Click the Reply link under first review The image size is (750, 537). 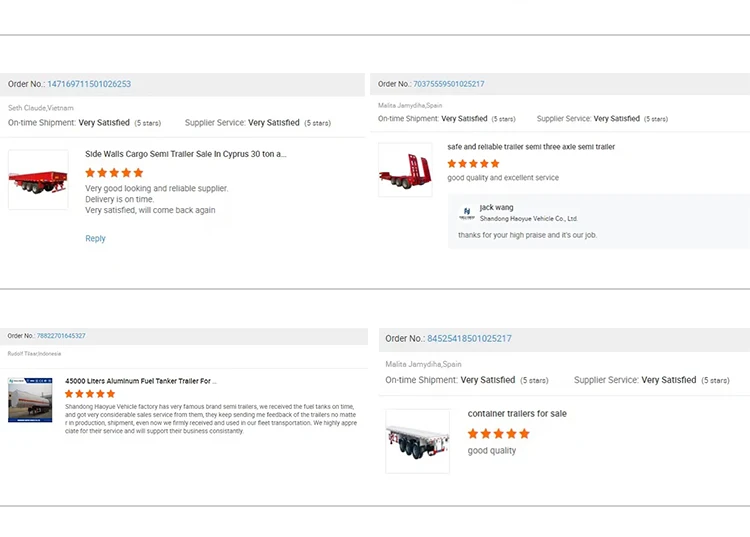95,239
